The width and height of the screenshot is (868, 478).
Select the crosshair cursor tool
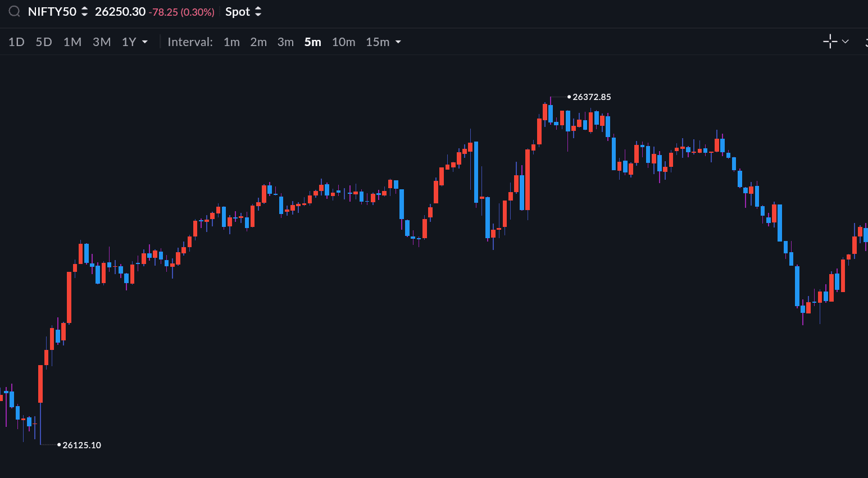click(x=830, y=42)
